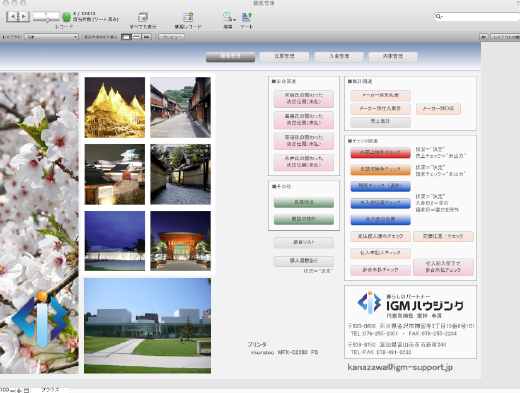
Task: Create a record with the 新規レコード icon
Action: click(x=188, y=17)
